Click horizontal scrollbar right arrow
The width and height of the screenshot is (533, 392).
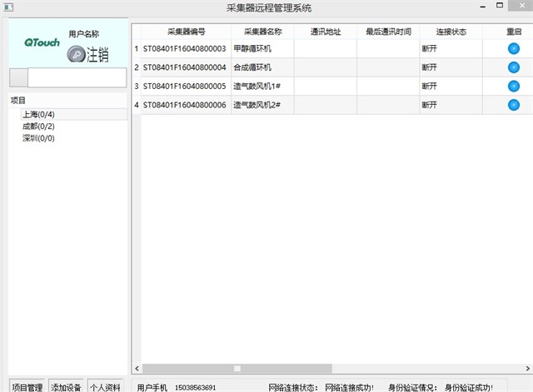tap(527, 369)
